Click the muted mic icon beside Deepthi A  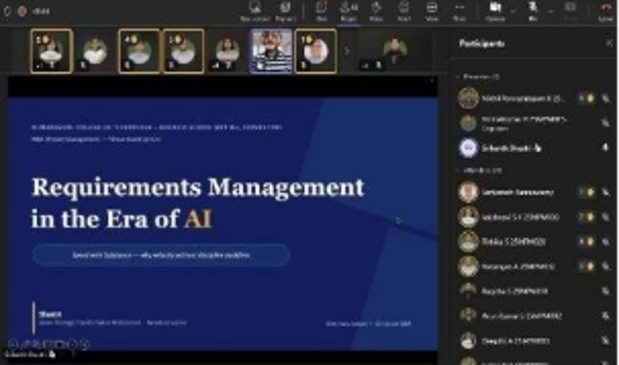(605, 341)
